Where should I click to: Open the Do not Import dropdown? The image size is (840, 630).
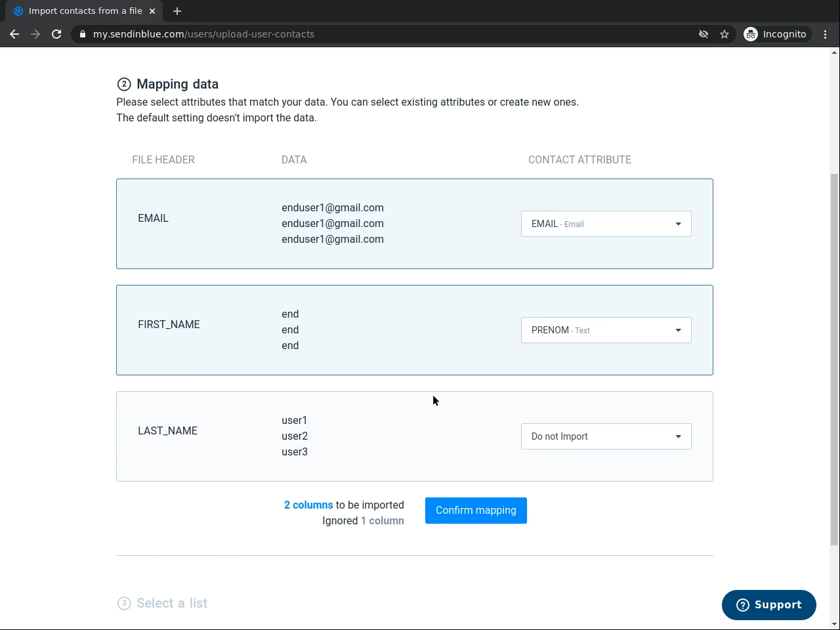click(x=606, y=436)
